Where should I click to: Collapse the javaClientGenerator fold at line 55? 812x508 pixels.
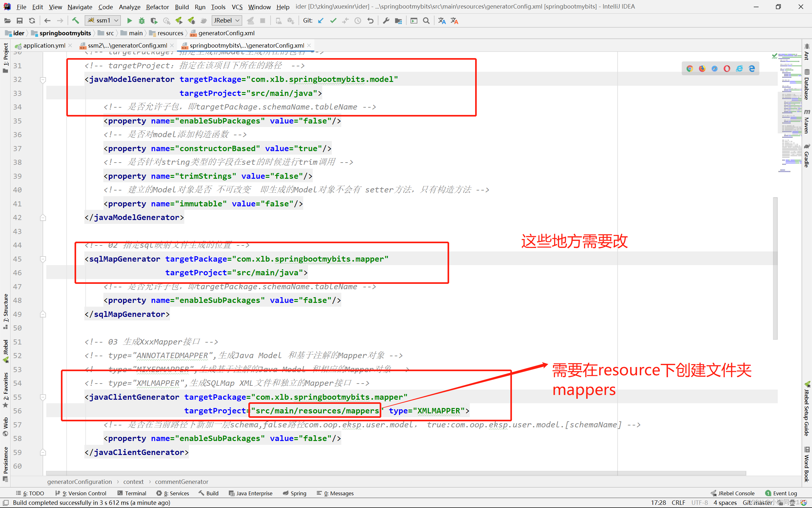(x=43, y=397)
